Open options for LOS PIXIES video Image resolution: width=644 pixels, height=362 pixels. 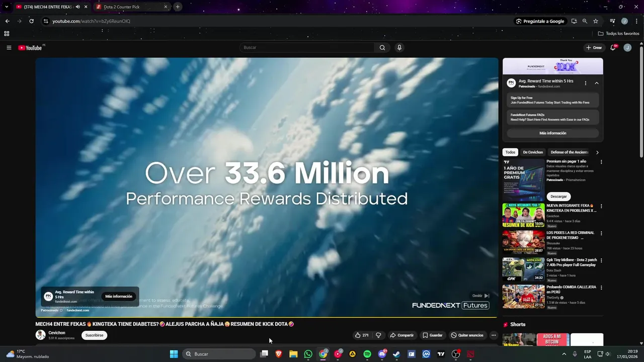601,233
